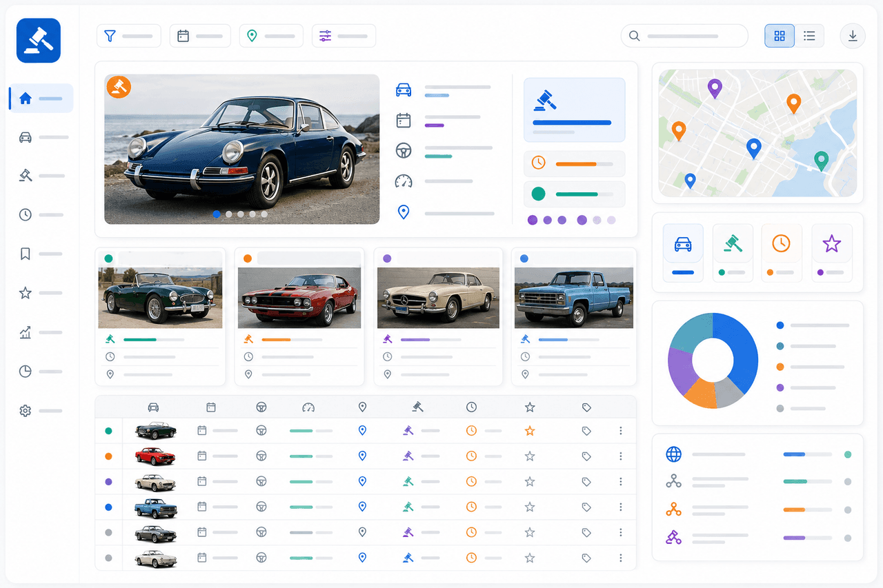
Task: Open the clock history icon in sidebar
Action: pos(26,215)
